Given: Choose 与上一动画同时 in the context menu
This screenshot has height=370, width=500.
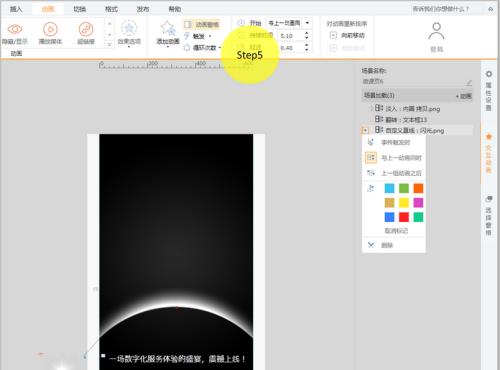Looking at the screenshot, I should [x=394, y=158].
